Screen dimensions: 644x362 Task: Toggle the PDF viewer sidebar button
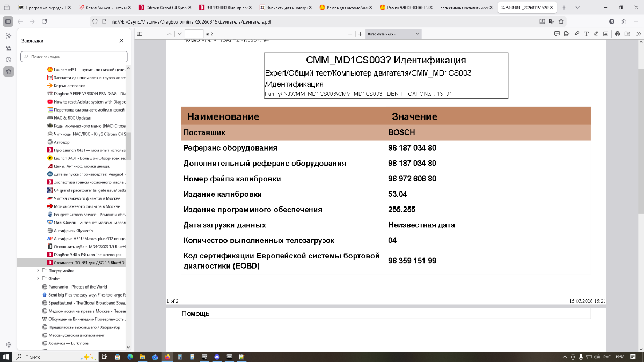coord(140,34)
